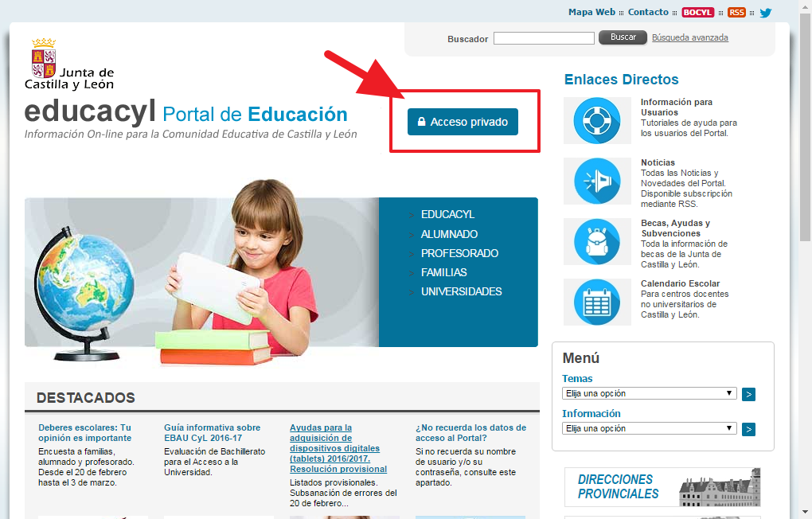Click inside the Buscador search field
This screenshot has height=519, width=812.
pos(544,37)
